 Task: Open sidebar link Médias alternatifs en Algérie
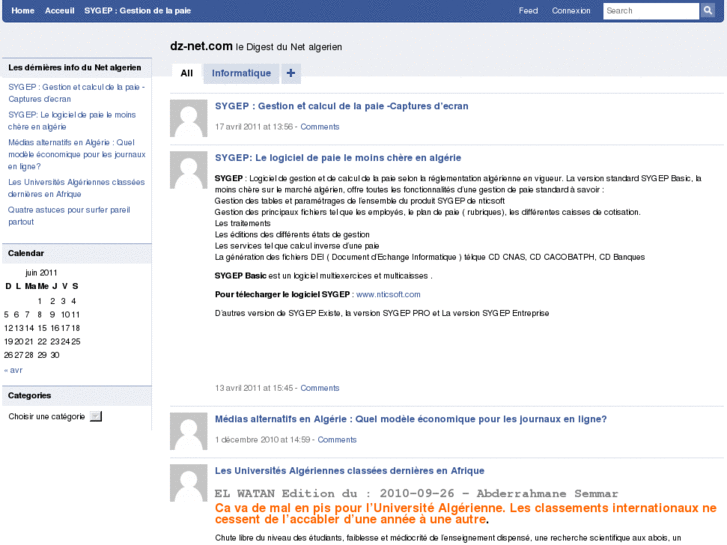tap(77, 154)
